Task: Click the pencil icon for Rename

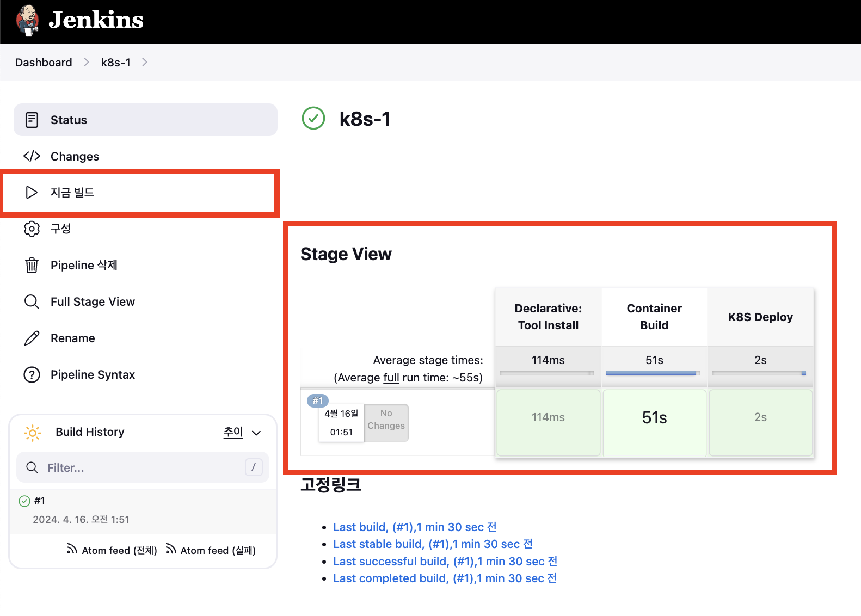Action: click(x=32, y=338)
